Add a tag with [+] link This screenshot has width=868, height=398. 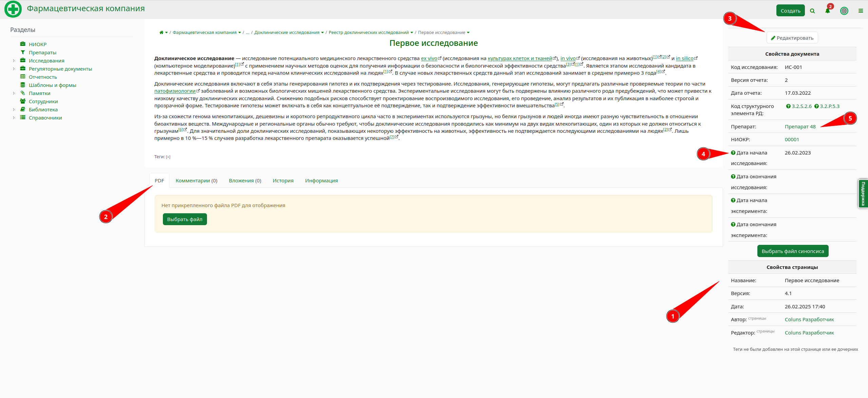click(x=168, y=157)
